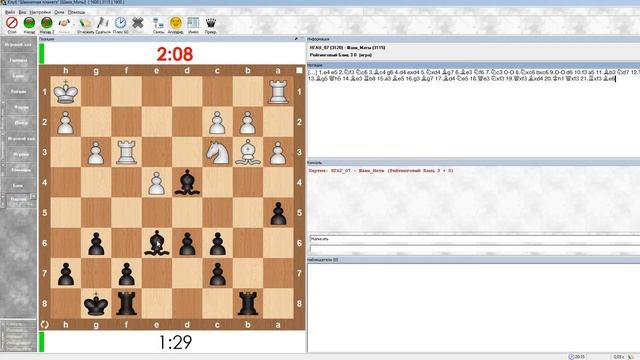
Task: Click the clock add-time toolbar icon
Action: point(120,23)
